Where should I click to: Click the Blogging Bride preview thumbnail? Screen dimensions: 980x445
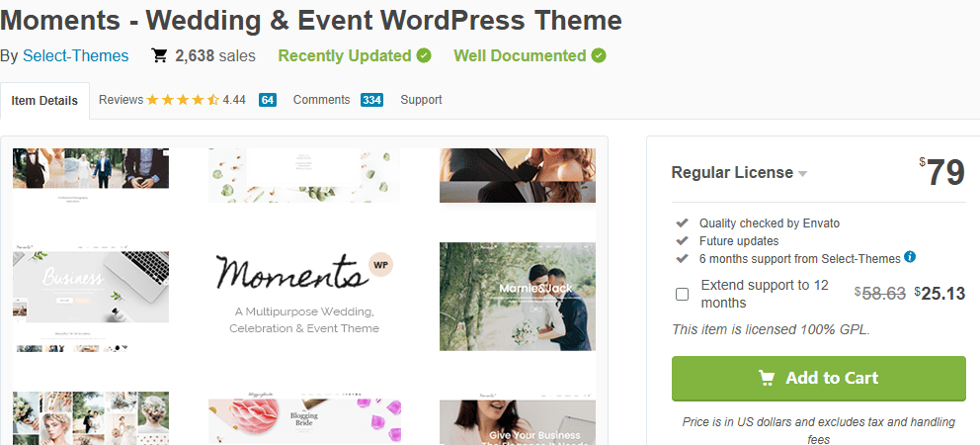[303, 420]
